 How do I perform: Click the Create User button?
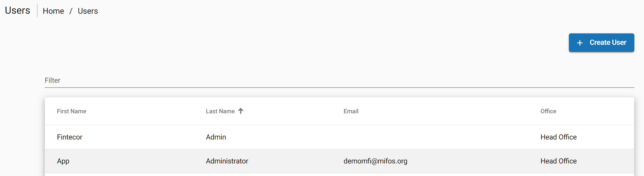coord(601,43)
